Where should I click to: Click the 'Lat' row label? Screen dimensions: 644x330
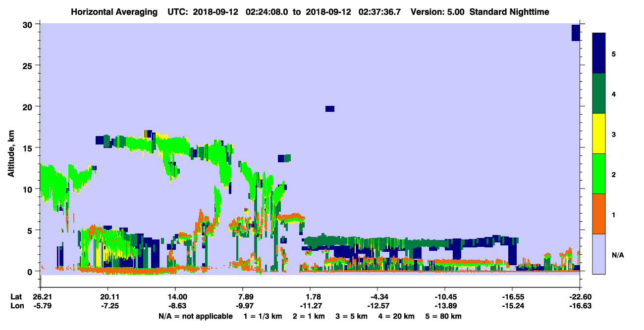(16, 297)
